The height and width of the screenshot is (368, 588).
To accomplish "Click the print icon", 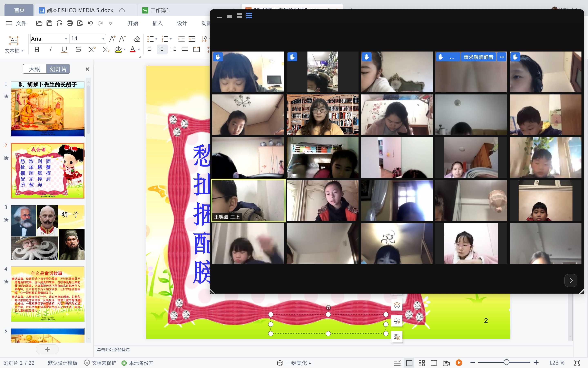I will pos(70,23).
